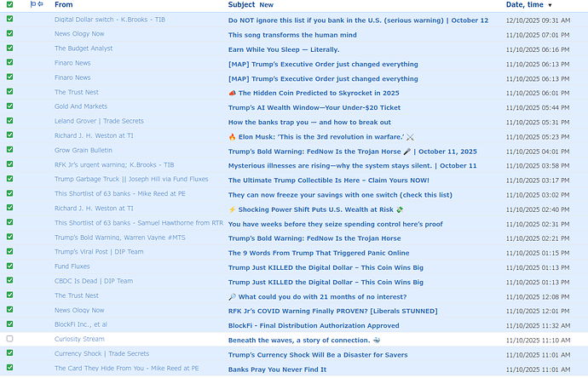588x378 pixels.
Task: Select sender Leland Grover | Trade Secrets
Action: point(99,122)
